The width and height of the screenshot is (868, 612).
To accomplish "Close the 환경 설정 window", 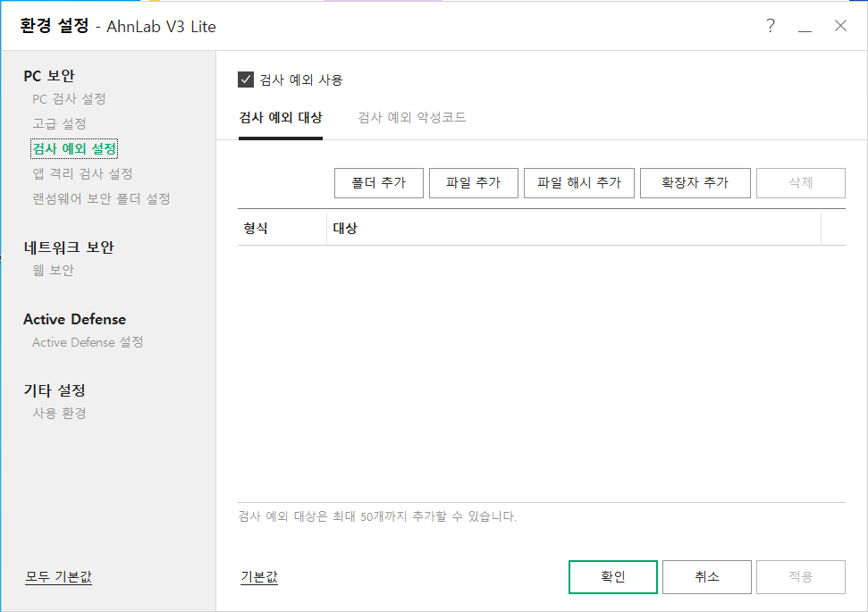I will (840, 25).
